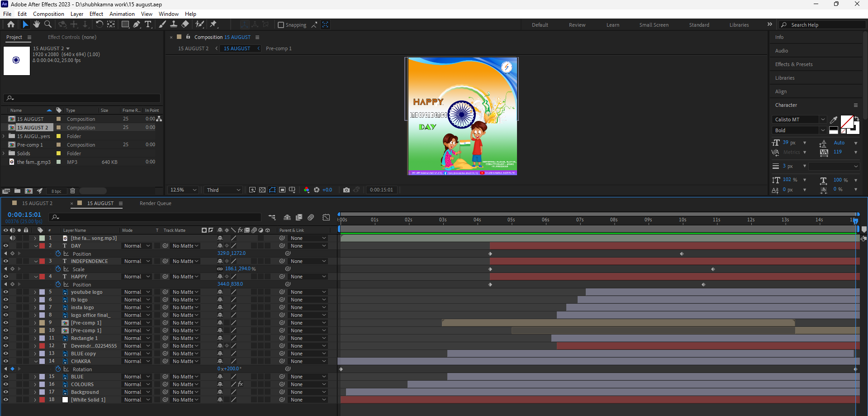868x416 pixels.
Task: Hide the DAY text layer
Action: (6, 246)
